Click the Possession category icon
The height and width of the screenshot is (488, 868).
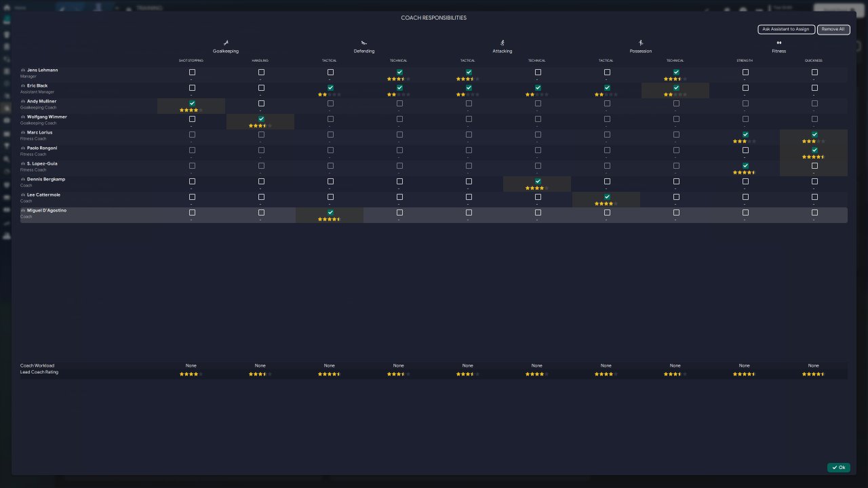(x=641, y=43)
